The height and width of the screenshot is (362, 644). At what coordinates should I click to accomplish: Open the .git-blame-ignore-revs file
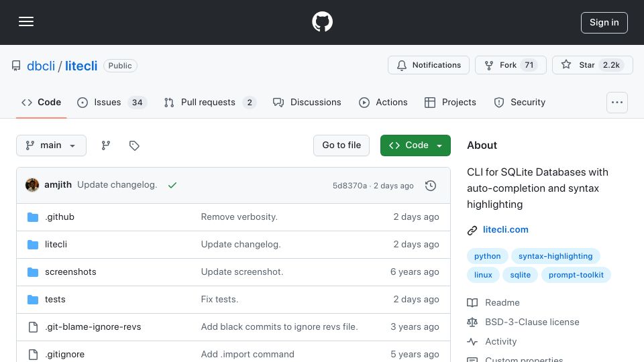coord(93,326)
